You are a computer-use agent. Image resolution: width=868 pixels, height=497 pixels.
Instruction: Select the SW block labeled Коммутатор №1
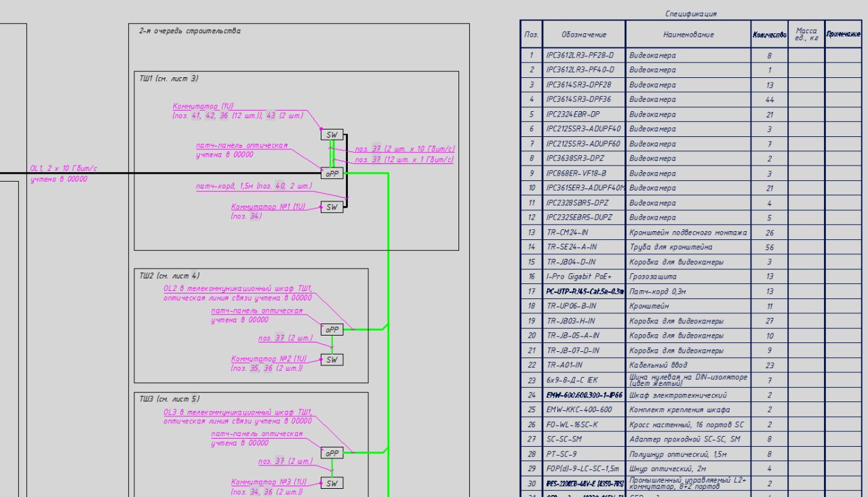[x=332, y=207]
